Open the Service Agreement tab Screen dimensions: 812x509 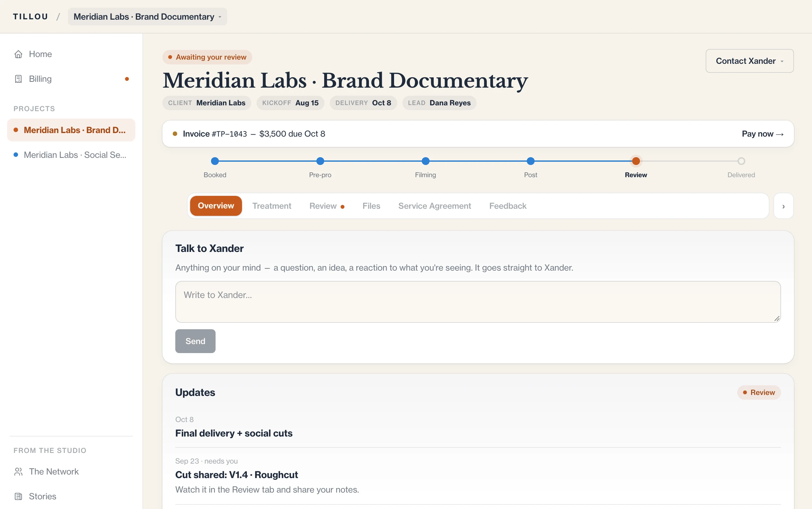[x=435, y=206]
